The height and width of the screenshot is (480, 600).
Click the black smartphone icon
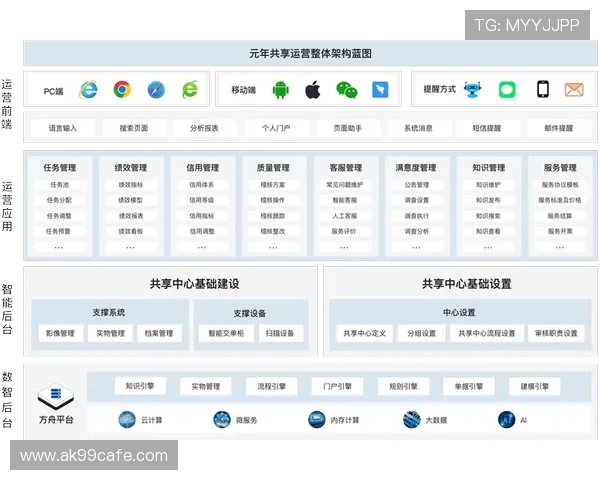(x=543, y=90)
